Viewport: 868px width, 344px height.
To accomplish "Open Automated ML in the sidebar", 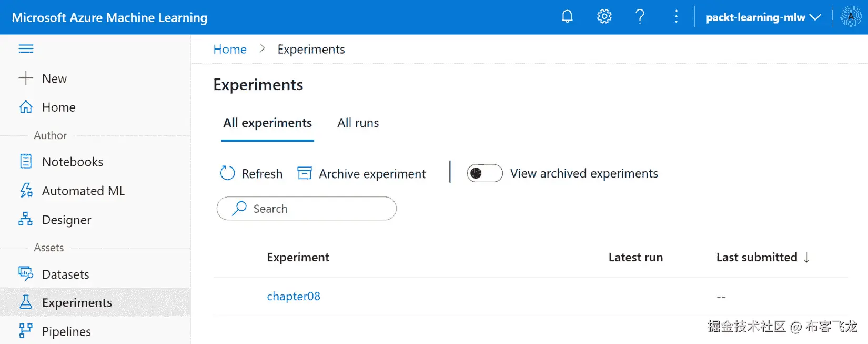I will click(83, 191).
